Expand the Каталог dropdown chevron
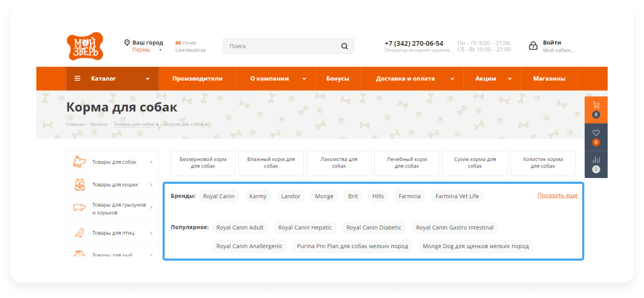This screenshot has width=644, height=298. click(x=147, y=79)
